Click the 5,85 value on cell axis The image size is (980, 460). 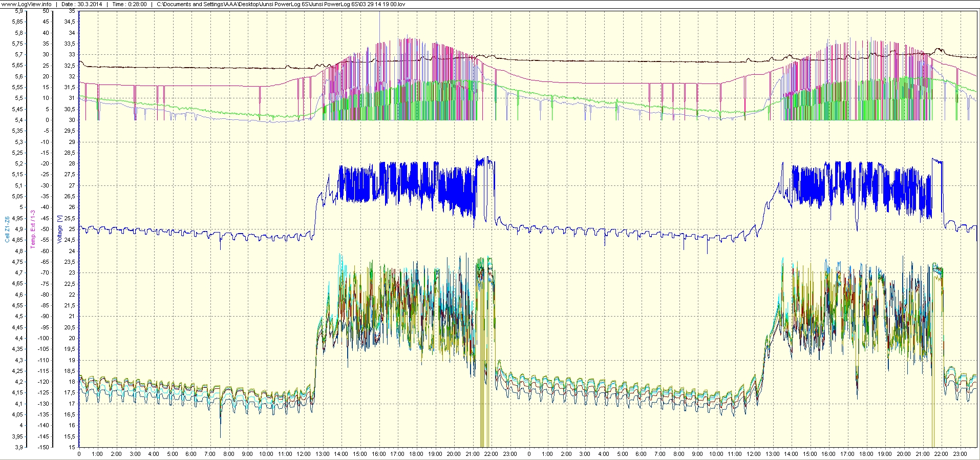point(17,22)
